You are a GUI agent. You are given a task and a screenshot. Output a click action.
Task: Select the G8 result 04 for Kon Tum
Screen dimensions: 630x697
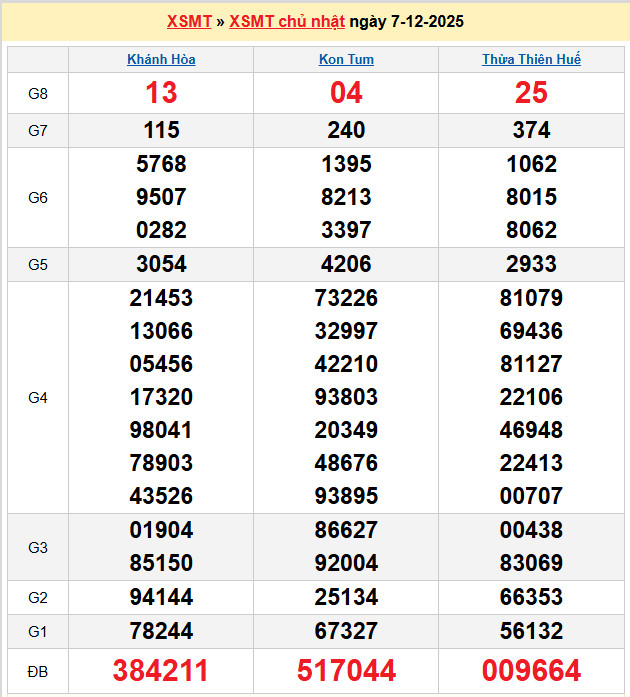point(346,93)
